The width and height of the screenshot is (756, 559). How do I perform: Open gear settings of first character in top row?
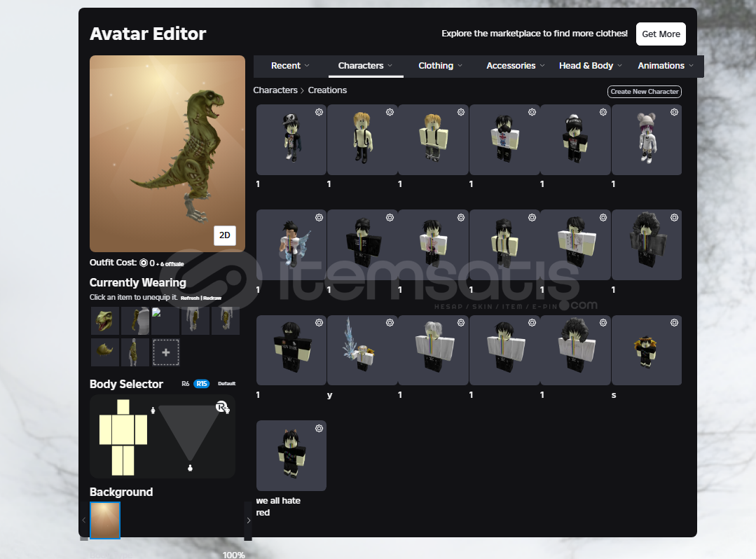319,112
